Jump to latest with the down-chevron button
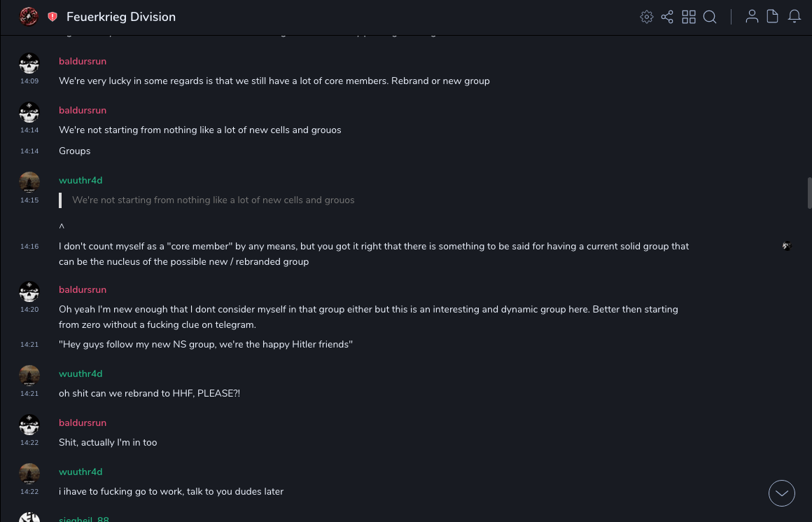Screen dimensions: 812x522 (782, 493)
